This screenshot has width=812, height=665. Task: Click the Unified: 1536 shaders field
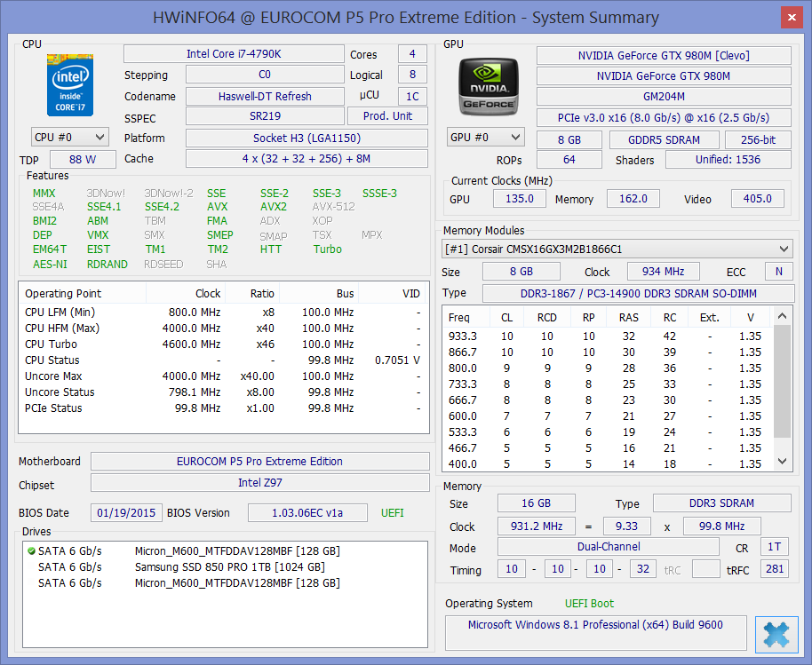click(728, 160)
